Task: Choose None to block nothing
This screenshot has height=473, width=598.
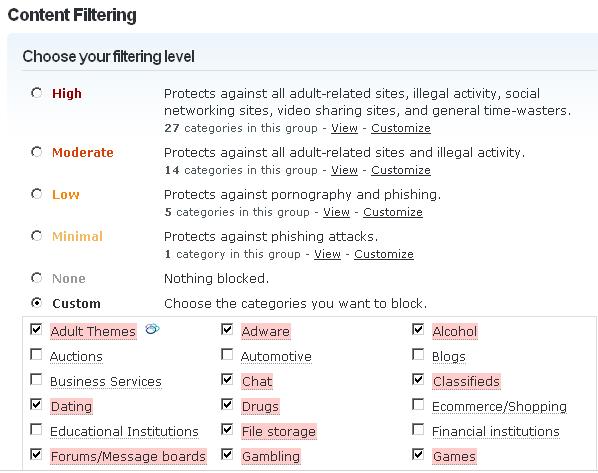Action: coord(37,278)
